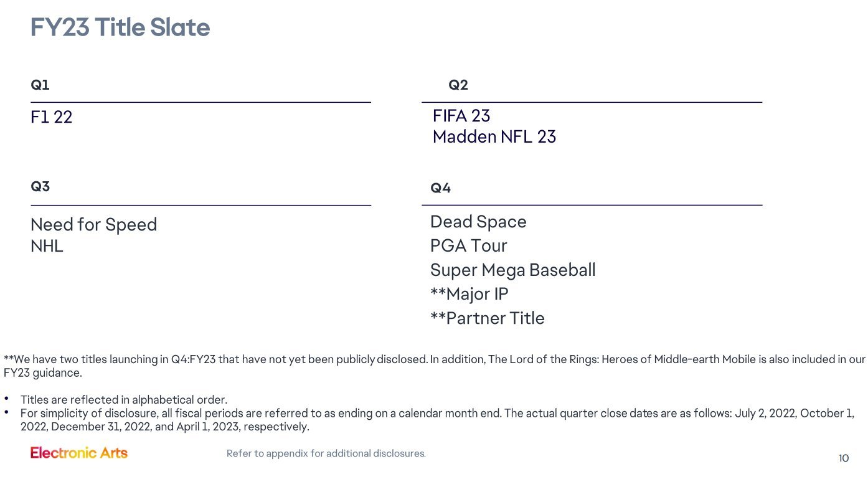This screenshot has height=479, width=868.
Task: Click the FIFA 23 title
Action: pyautogui.click(x=461, y=116)
